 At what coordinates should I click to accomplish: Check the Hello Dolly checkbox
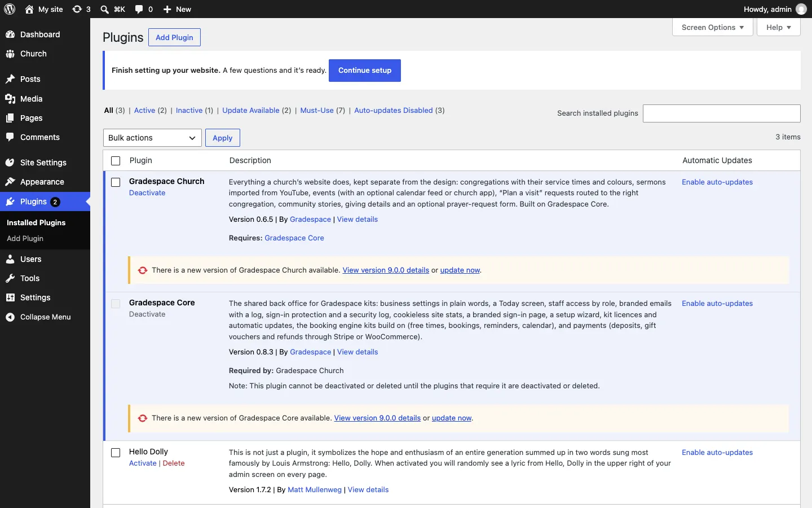[116, 453]
